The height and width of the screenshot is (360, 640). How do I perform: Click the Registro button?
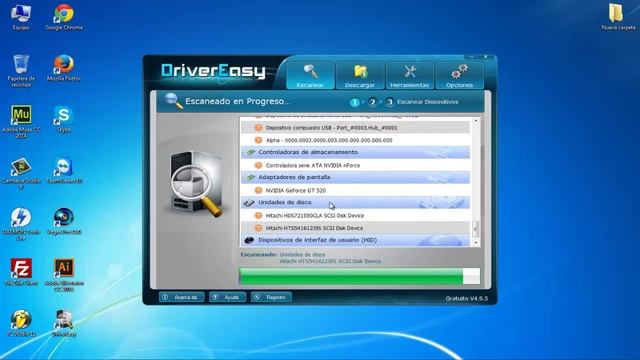(x=271, y=297)
